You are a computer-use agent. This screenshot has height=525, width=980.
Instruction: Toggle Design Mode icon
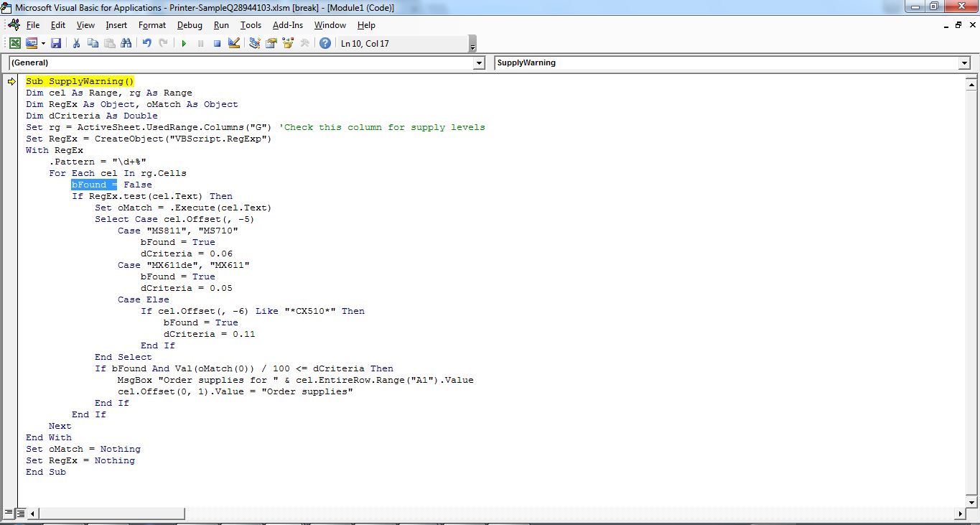click(x=234, y=43)
